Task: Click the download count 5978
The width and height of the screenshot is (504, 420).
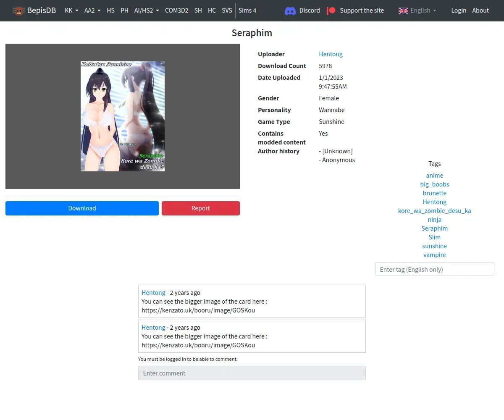Action: click(x=325, y=66)
